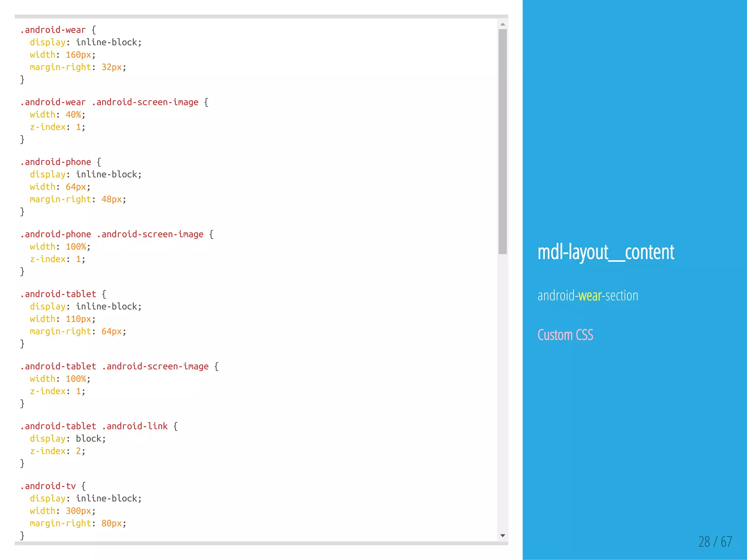Click the mdl-layout__content heading
This screenshot has height=560, width=747.
coord(605,252)
